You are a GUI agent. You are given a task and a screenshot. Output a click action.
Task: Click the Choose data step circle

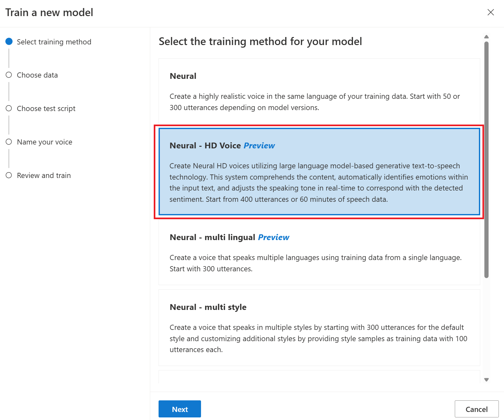[9, 75]
